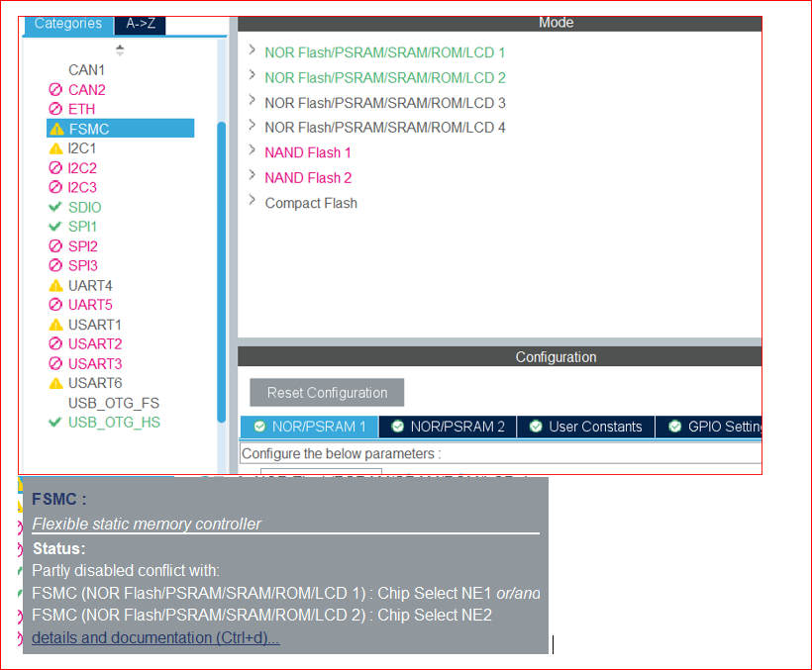Screen dimensions: 812x670
Task: Expand NOR Flash/PSRAM/SRAM/ROM/LCD 3 mode
Action: 253,99
